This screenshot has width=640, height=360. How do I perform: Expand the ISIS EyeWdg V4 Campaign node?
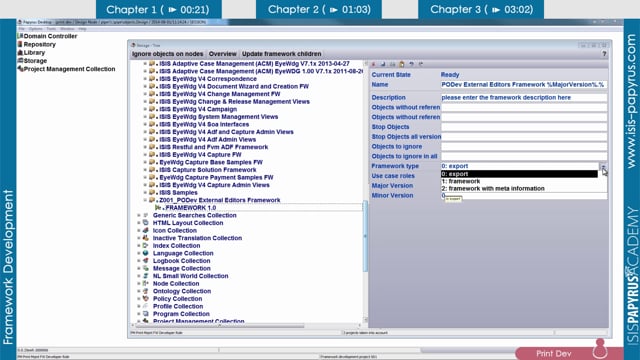pyautogui.click(x=145, y=109)
